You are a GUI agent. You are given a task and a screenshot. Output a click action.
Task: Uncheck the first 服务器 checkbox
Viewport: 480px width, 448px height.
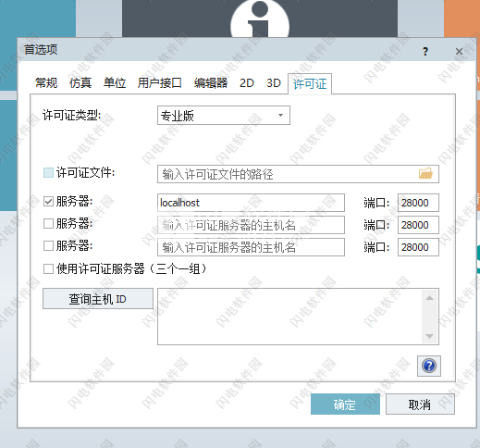point(48,202)
